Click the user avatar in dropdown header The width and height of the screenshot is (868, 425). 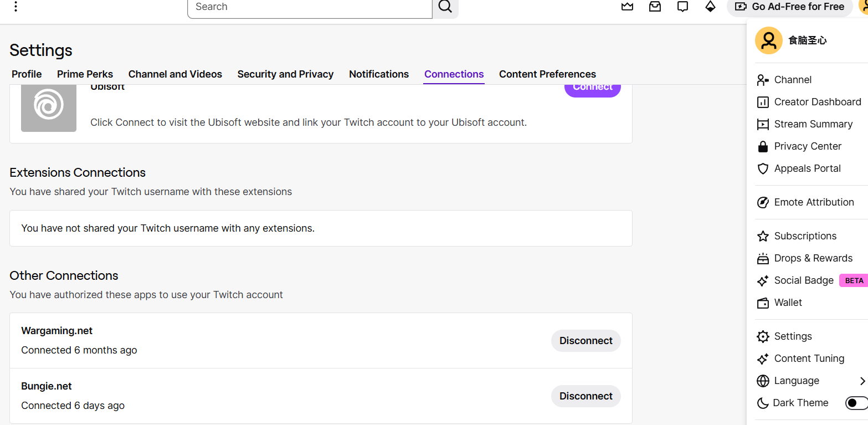click(x=768, y=40)
